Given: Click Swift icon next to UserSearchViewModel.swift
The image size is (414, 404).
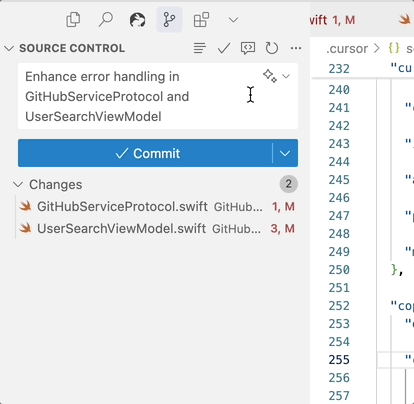Looking at the screenshot, I should coord(25,228).
